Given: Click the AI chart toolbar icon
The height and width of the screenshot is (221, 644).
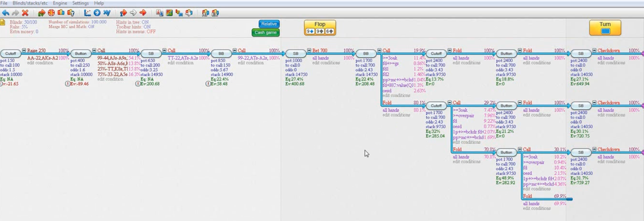Looking at the screenshot, I should point(205,13).
